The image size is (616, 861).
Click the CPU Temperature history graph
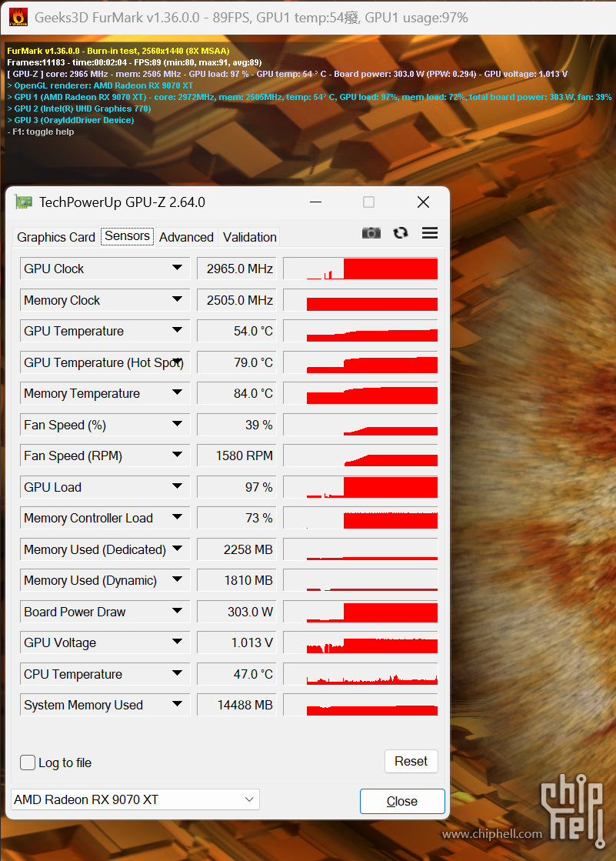coord(361,674)
